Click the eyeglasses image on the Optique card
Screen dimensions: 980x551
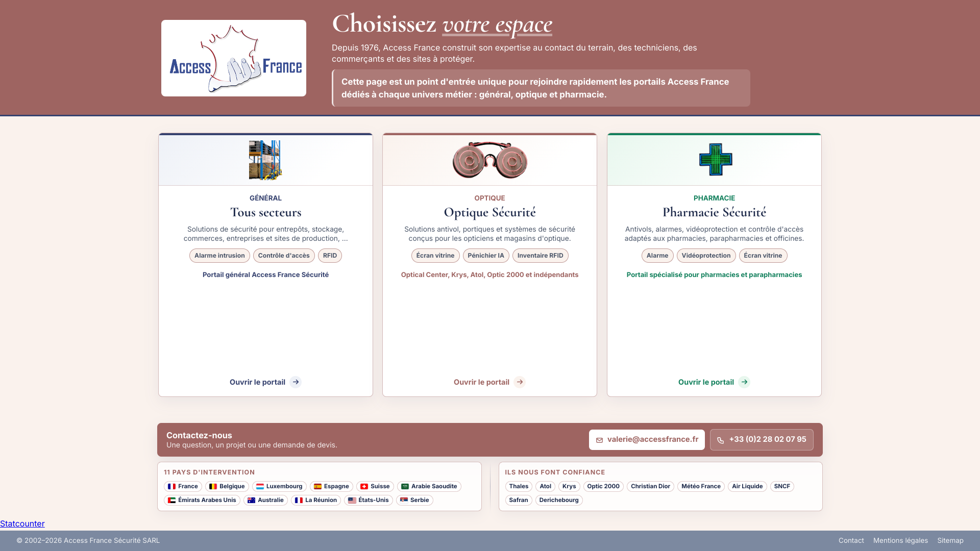tap(490, 160)
